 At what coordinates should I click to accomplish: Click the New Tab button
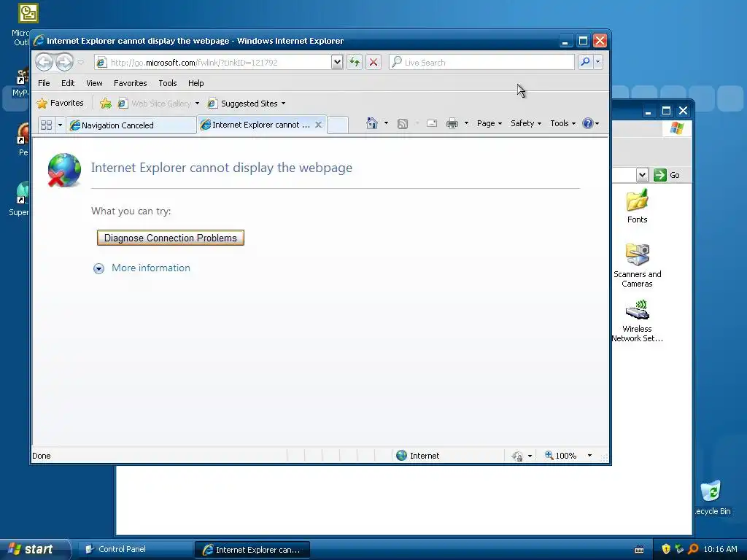click(338, 125)
